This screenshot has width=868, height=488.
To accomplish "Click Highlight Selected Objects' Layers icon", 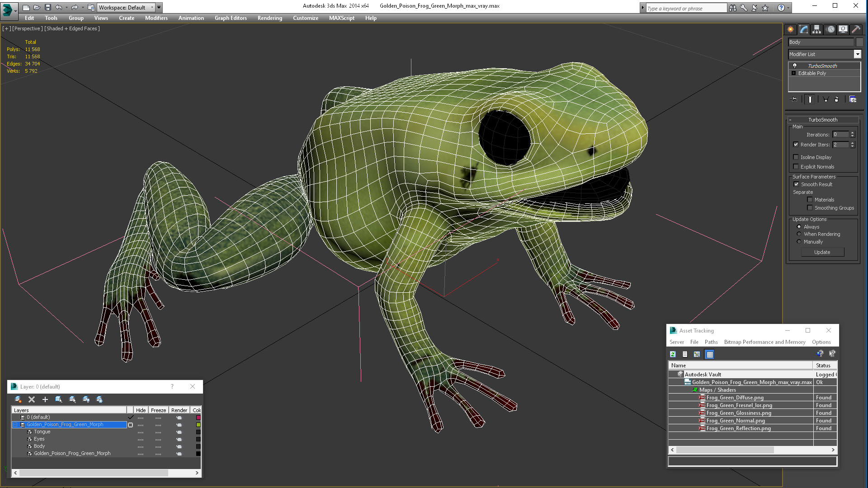I will pyautogui.click(x=72, y=399).
